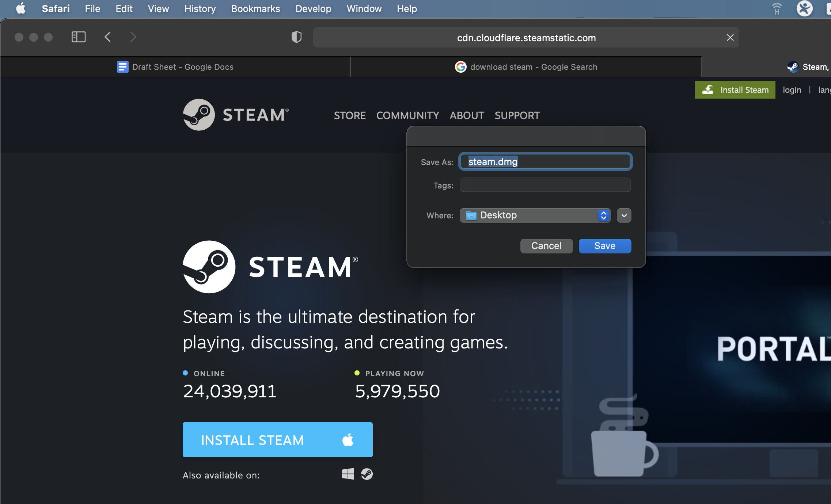Click the address bar URL
This screenshot has width=831, height=504.
(x=526, y=38)
